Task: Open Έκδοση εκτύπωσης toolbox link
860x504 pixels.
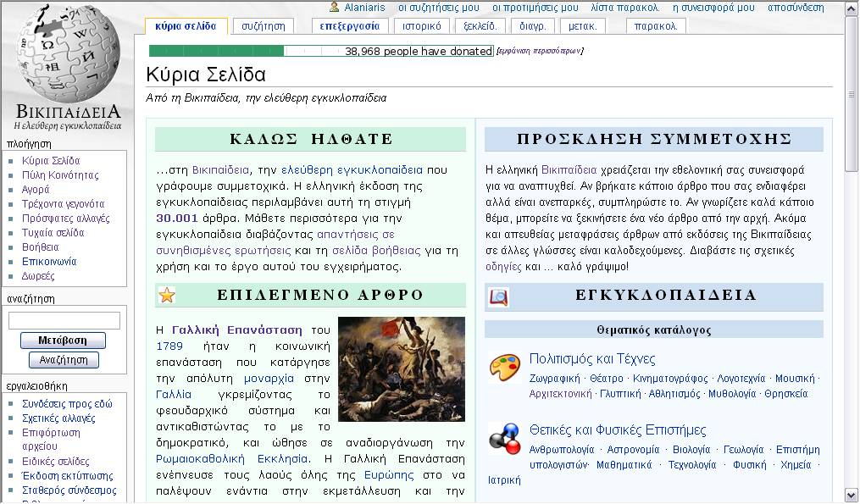Action: click(x=68, y=475)
